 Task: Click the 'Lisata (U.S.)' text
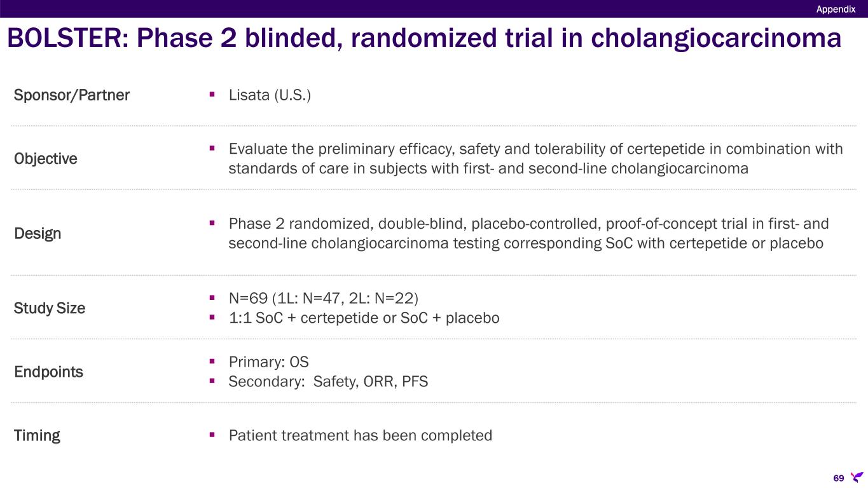(270, 95)
